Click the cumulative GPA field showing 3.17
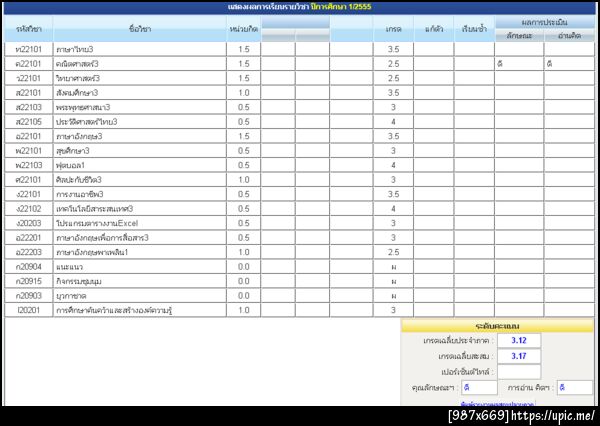Image resolution: width=600 pixels, height=426 pixels. tap(519, 356)
